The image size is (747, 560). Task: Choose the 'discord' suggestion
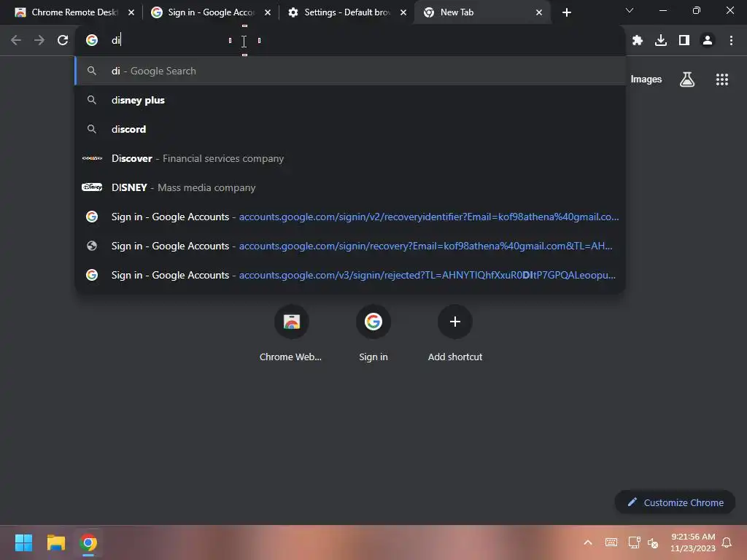tap(350, 129)
